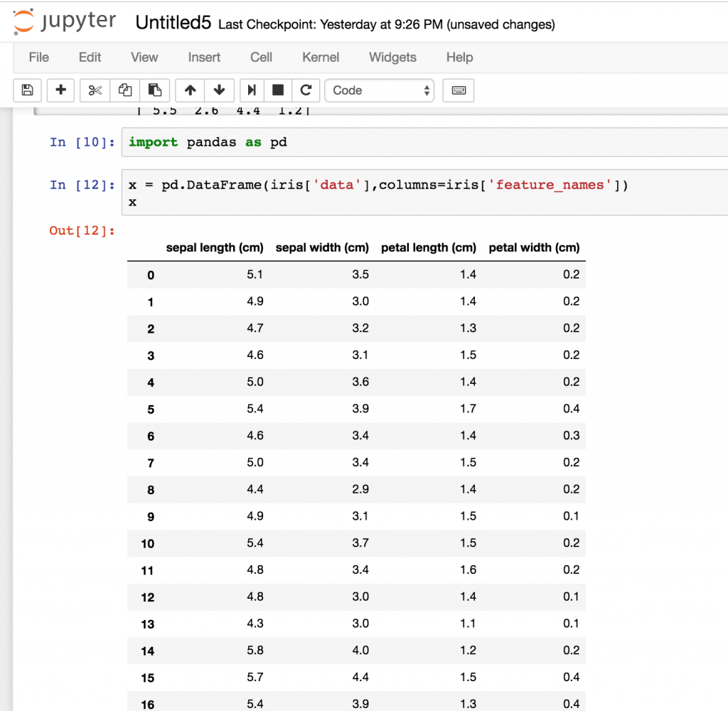The height and width of the screenshot is (711, 728).
Task: Open the Kernel menu
Action: pos(321,57)
